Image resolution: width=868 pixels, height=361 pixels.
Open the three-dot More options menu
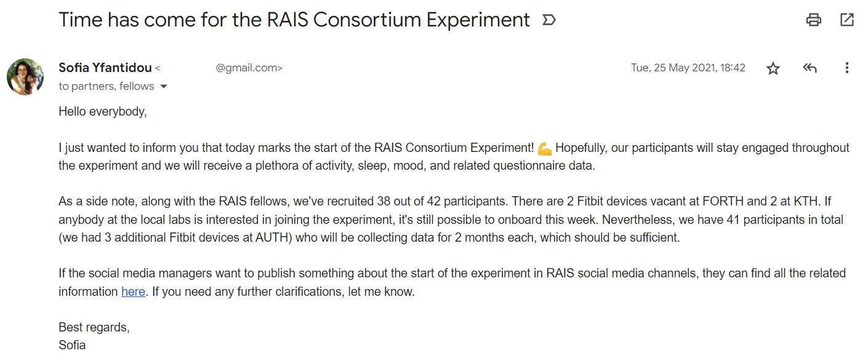[x=847, y=68]
